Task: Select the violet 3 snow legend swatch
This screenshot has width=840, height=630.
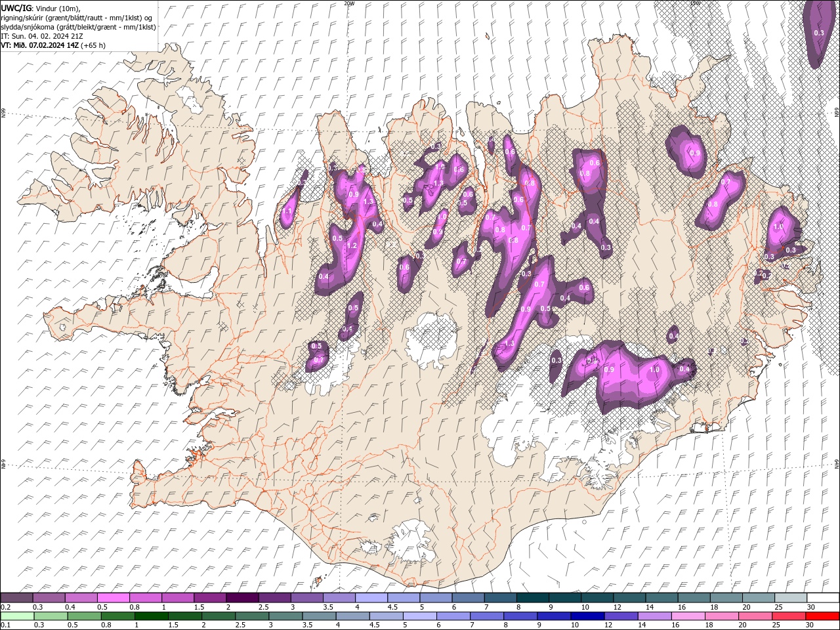Action: 306,598
